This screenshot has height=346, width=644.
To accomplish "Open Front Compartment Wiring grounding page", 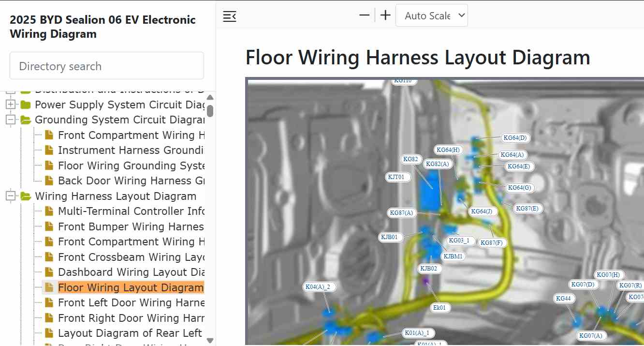I will pyautogui.click(x=132, y=135).
